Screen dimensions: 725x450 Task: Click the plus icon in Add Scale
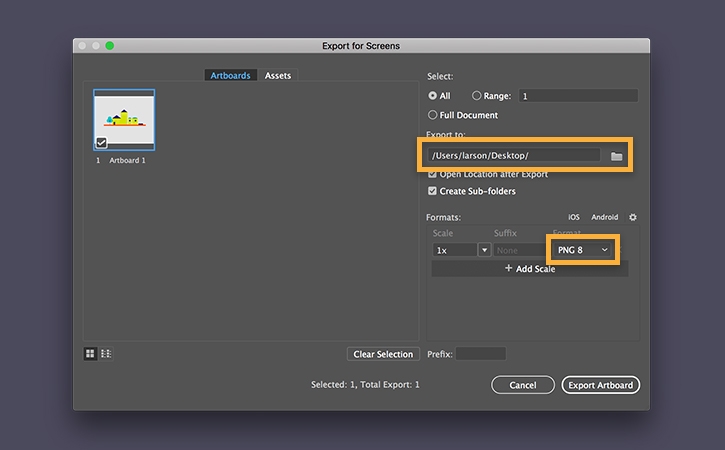[x=508, y=269]
